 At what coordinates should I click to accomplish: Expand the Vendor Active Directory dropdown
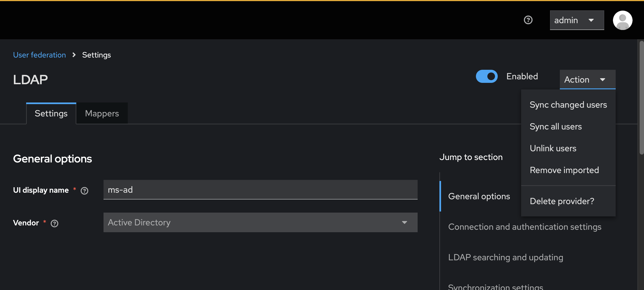[x=260, y=222]
